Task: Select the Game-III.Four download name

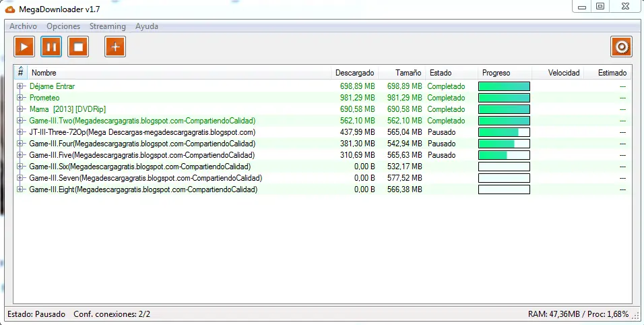Action: [142, 144]
